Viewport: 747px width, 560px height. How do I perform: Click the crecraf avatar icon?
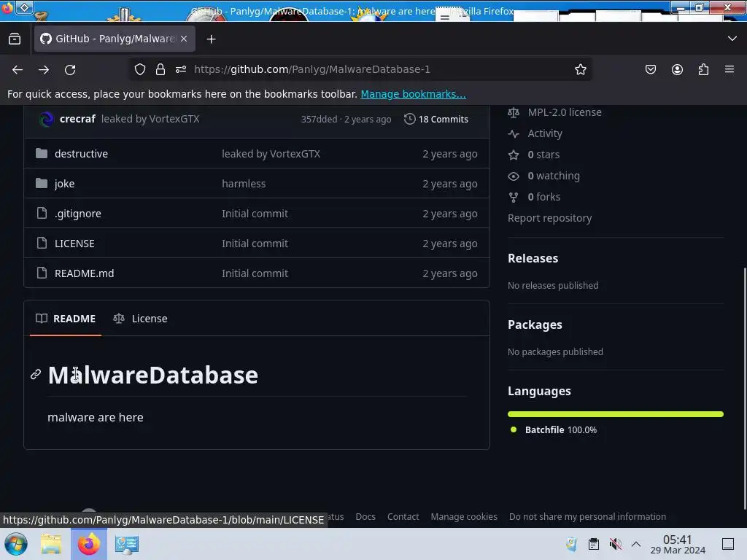coord(46,119)
